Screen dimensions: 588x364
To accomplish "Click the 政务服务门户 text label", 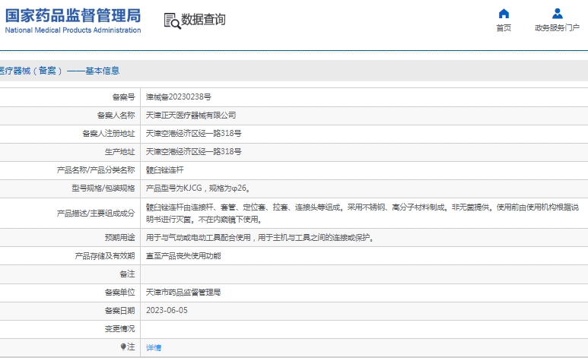I will 558,27.
